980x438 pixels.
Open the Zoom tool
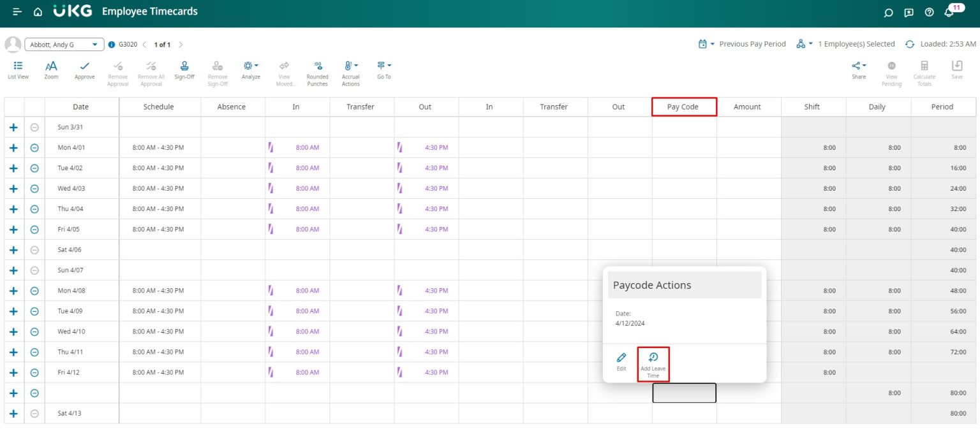pos(51,69)
